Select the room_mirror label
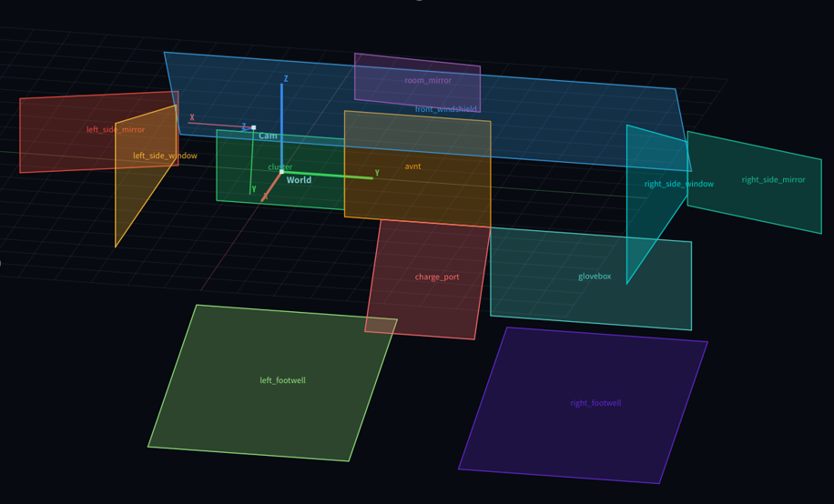 [428, 80]
